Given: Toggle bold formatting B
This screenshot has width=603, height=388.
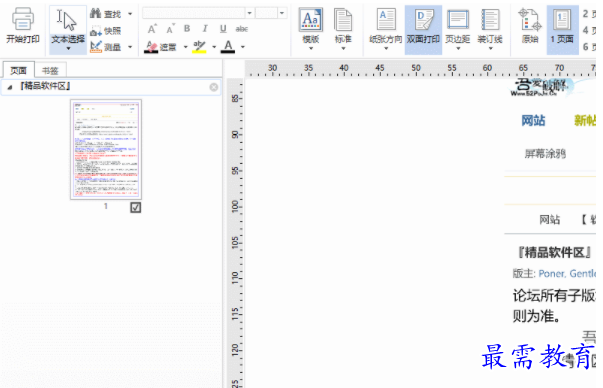Looking at the screenshot, I should (187, 29).
